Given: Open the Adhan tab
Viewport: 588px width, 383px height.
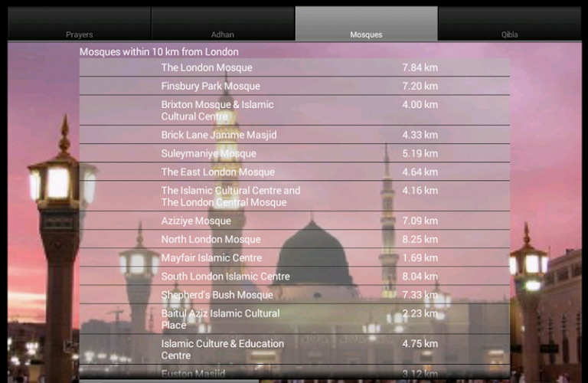Looking at the screenshot, I should [223, 23].
